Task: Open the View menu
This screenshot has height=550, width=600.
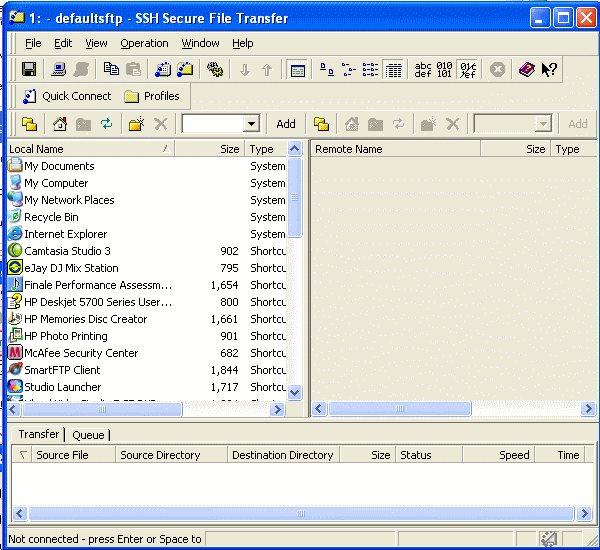Action: click(96, 43)
